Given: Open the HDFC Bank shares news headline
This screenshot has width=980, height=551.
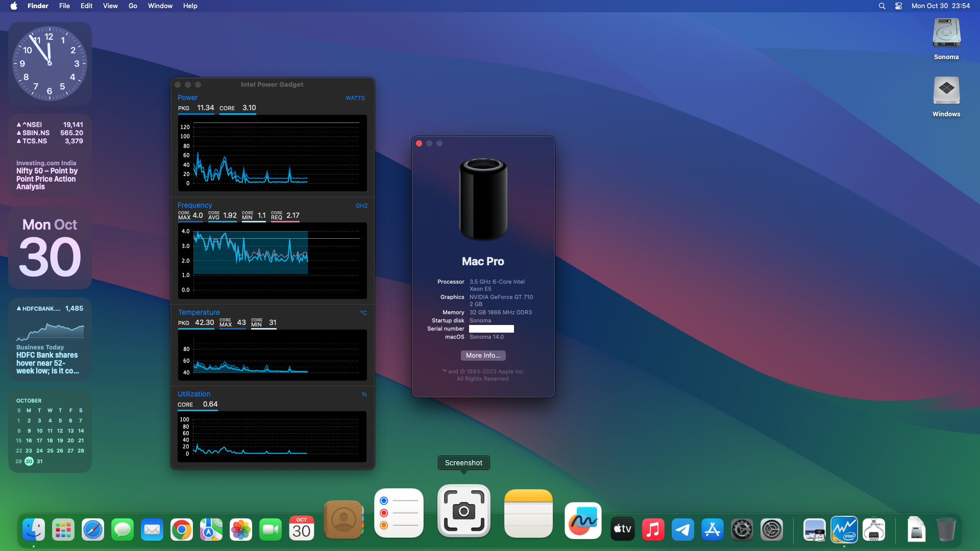Looking at the screenshot, I should [47, 363].
